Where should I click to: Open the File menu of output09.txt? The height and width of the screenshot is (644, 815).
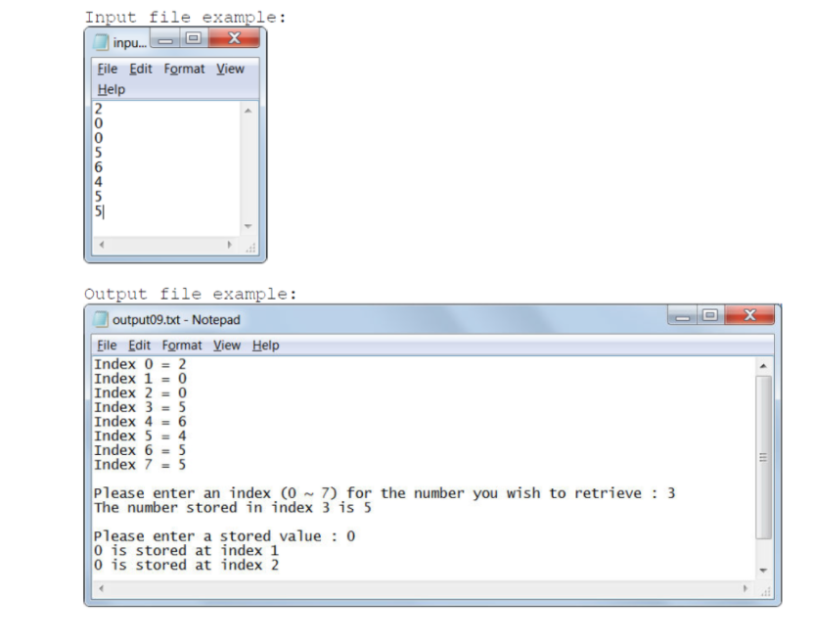108,345
